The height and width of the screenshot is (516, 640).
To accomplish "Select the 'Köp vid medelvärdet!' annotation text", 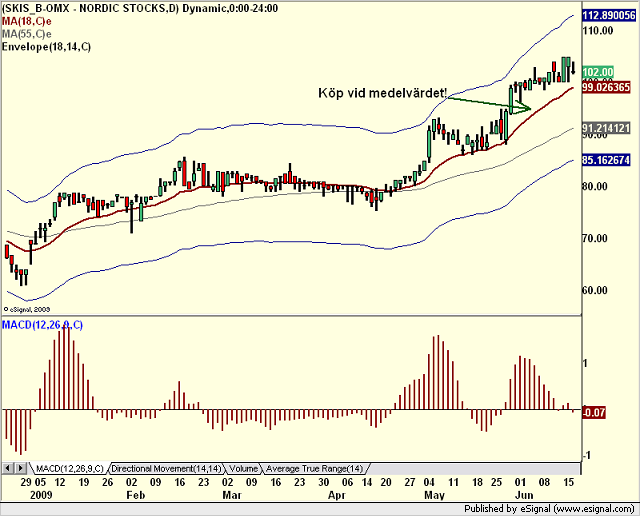I will pyautogui.click(x=383, y=93).
